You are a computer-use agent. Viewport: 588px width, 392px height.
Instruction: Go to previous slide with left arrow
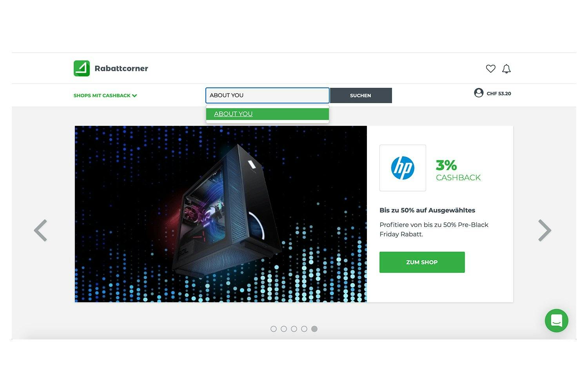pos(40,230)
